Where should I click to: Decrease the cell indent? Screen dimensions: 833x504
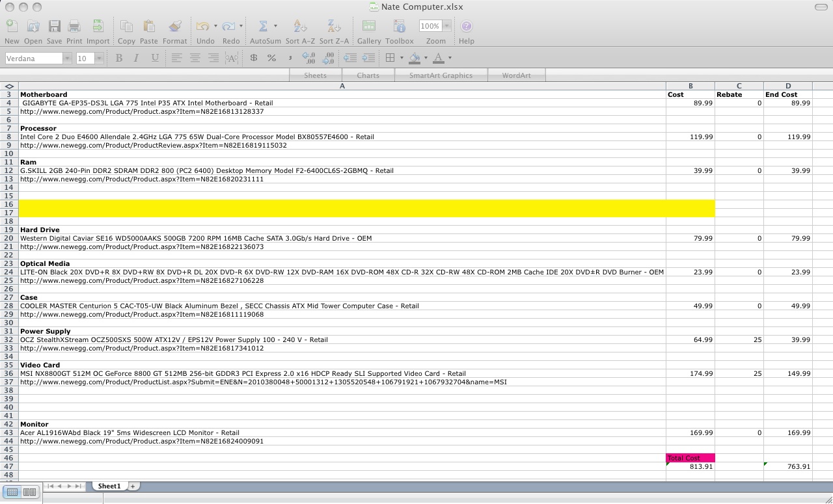[x=350, y=58]
